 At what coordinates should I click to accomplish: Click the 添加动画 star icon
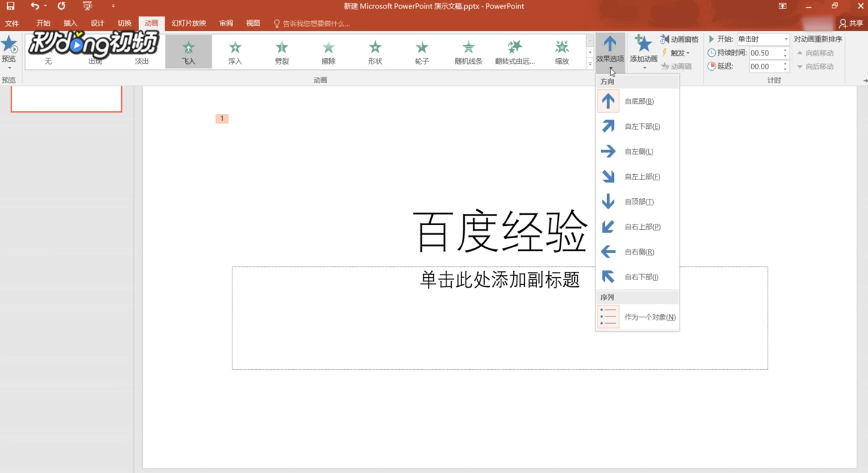643,44
